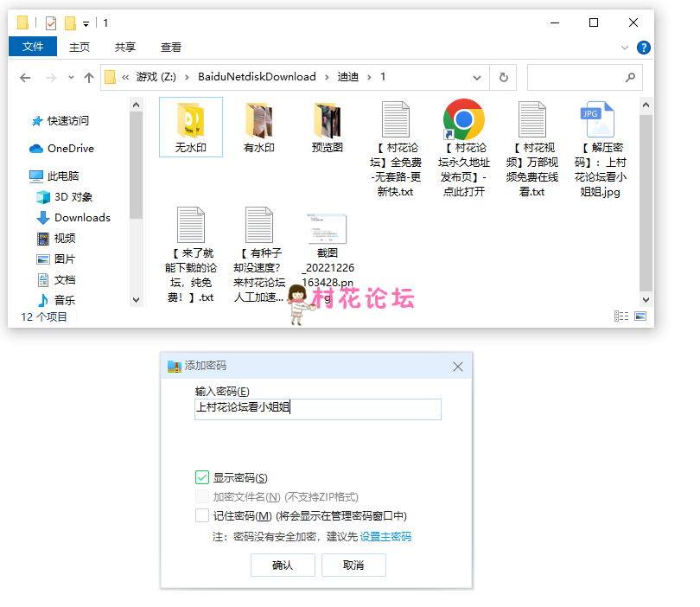Image resolution: width=700 pixels, height=607 pixels.
Task: Toggle the 显示密码 checkbox
Action: point(202,477)
